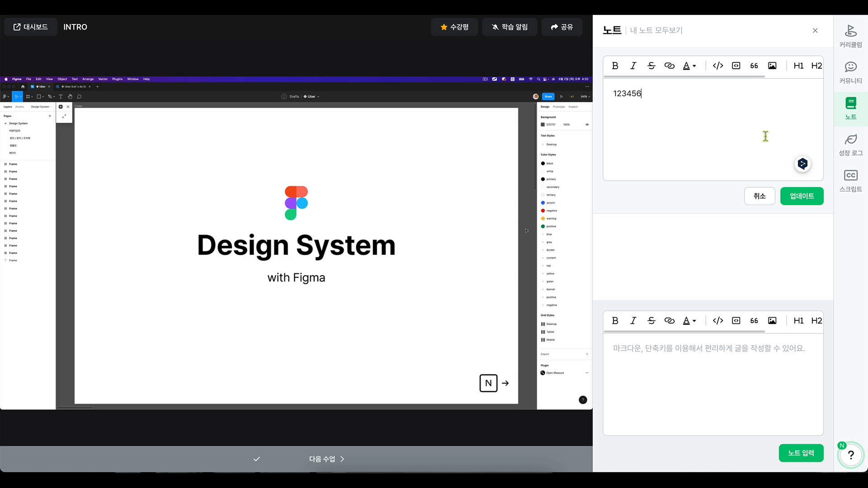Apply bold in the 123456 note editor

[615, 66]
